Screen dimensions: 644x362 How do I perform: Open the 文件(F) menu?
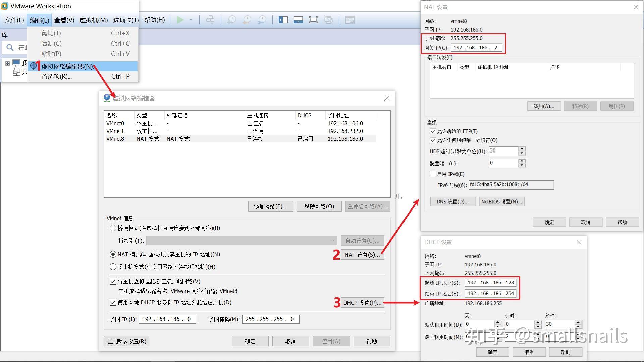tap(14, 20)
